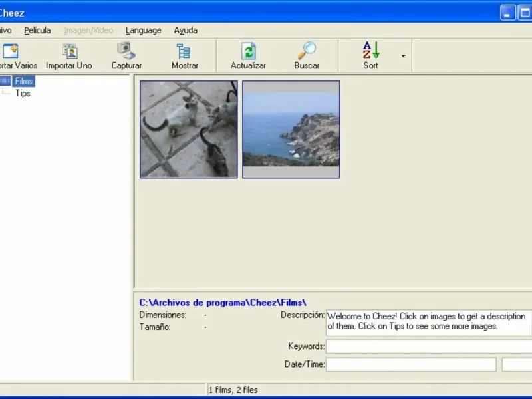Select the kittens photo thumbnail
The width and height of the screenshot is (532, 399).
tap(189, 129)
